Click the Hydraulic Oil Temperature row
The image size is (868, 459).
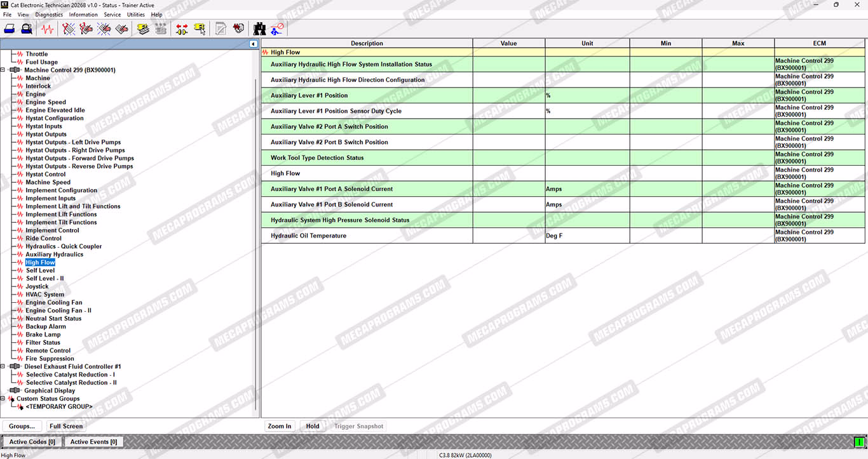point(563,236)
